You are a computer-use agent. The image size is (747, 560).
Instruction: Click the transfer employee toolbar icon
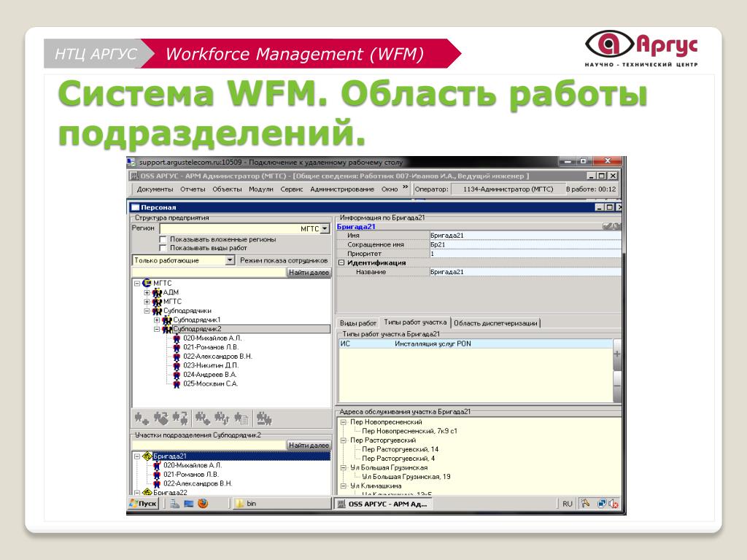click(180, 419)
